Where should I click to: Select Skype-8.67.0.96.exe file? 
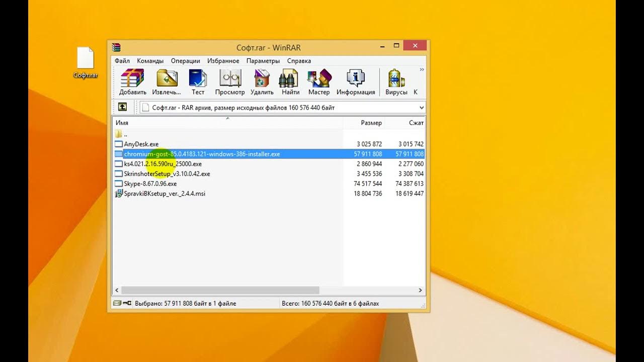(150, 184)
